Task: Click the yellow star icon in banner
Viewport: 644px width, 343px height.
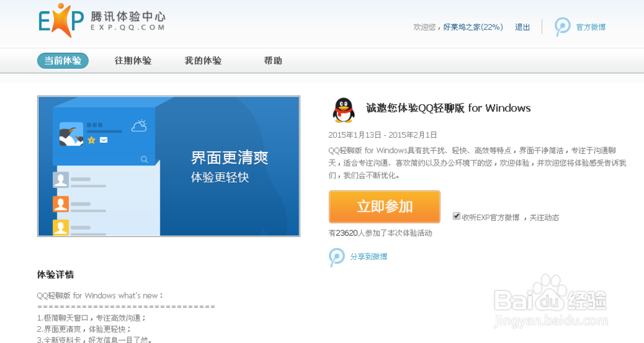Action: click(91, 140)
